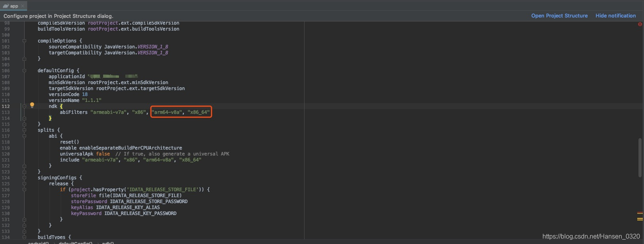Click sourceCompatibility on line 102
This screenshot has height=244, width=644.
[x=75, y=47]
